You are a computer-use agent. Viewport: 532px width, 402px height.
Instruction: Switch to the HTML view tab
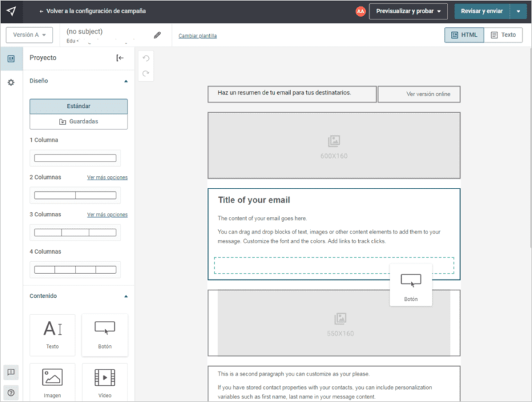[x=464, y=35]
